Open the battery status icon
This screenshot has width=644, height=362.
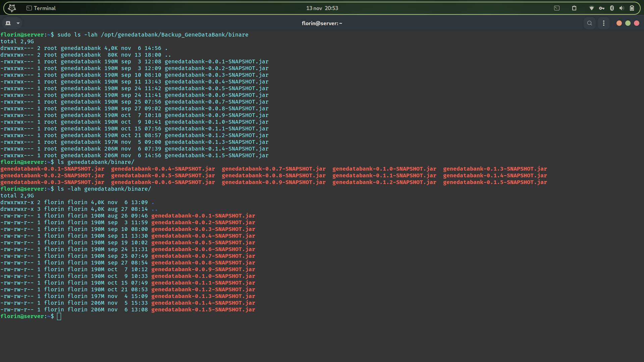pos(632,8)
